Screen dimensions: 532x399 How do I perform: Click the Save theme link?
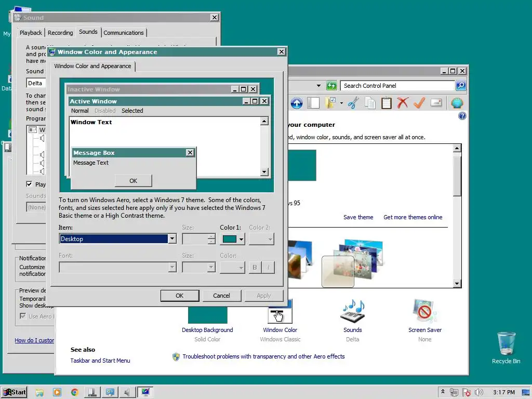point(358,217)
